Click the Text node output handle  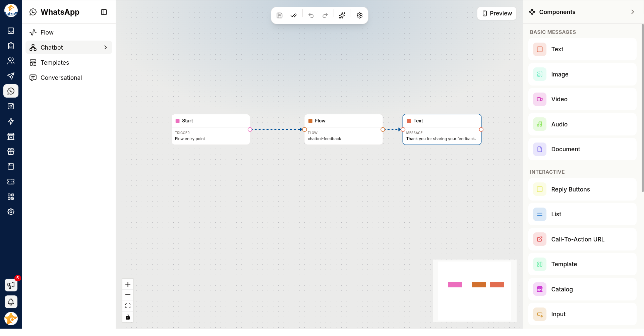click(x=481, y=129)
